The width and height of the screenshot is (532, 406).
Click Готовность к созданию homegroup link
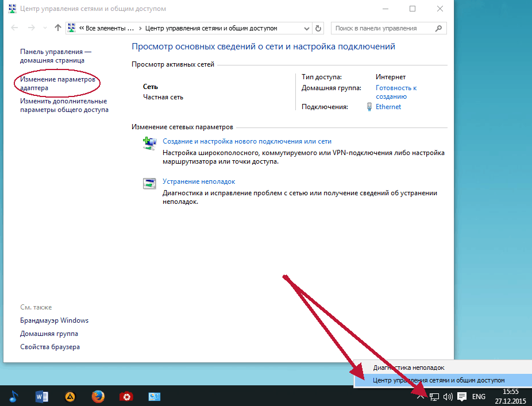click(396, 92)
